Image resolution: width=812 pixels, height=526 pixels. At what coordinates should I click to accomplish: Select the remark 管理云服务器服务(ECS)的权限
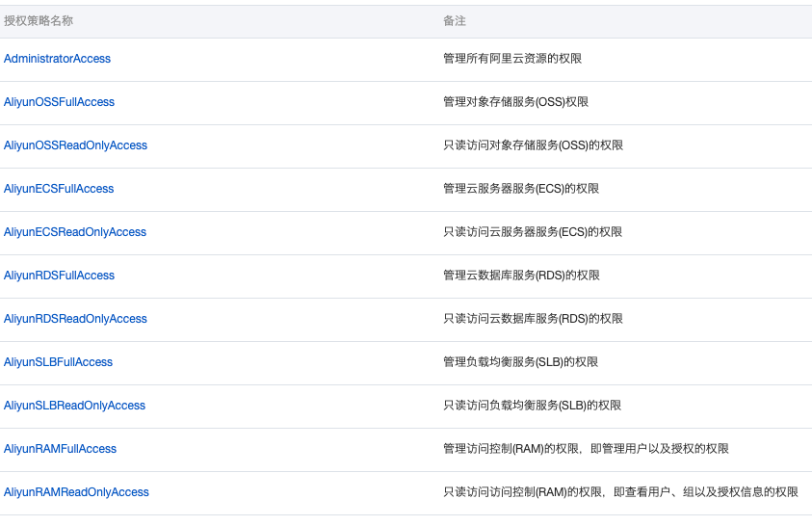pos(521,189)
